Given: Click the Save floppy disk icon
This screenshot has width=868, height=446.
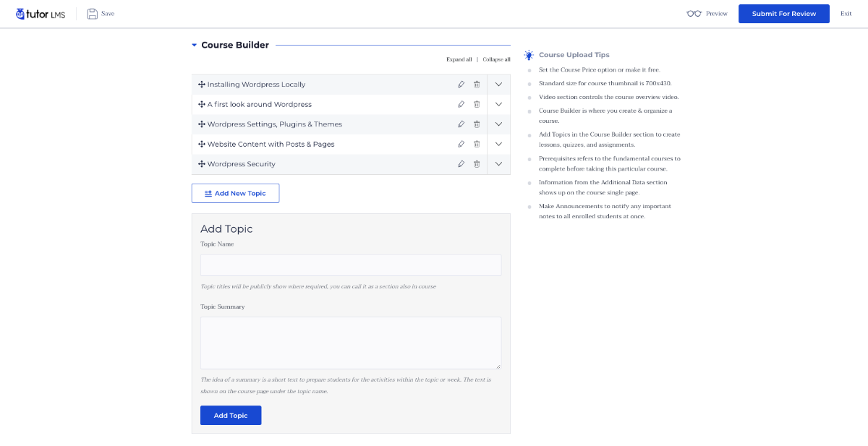Looking at the screenshot, I should [x=93, y=14].
